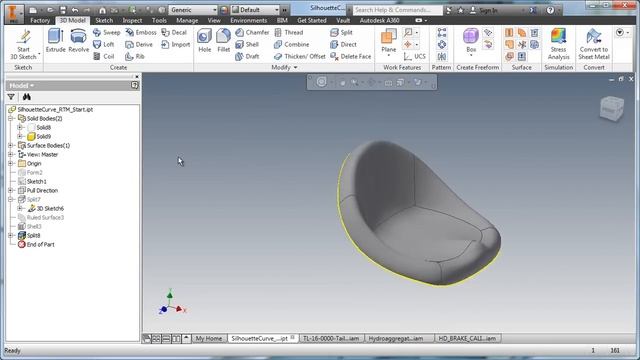Select the Extrude tool
The height and width of the screenshot is (360, 640).
point(56,41)
